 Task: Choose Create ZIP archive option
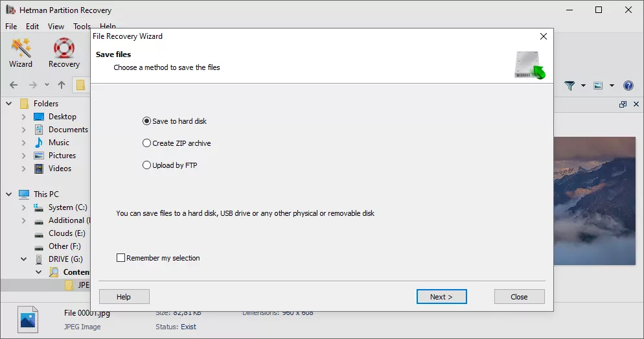(x=146, y=143)
